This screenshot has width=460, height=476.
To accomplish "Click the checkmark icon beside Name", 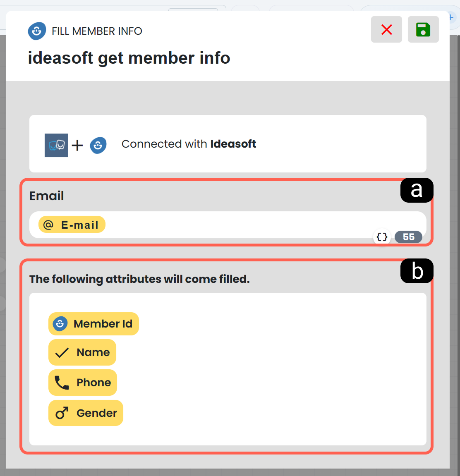I will (x=62, y=352).
